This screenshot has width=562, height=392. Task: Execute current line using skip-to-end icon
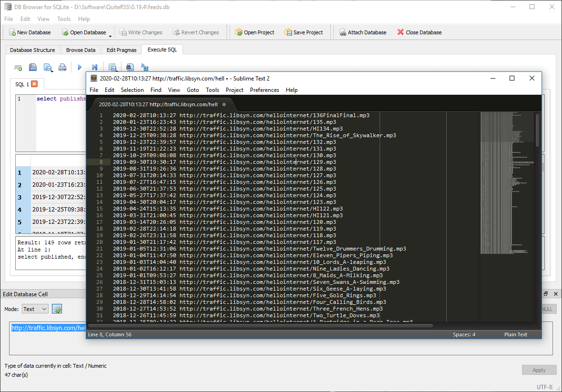(x=95, y=67)
